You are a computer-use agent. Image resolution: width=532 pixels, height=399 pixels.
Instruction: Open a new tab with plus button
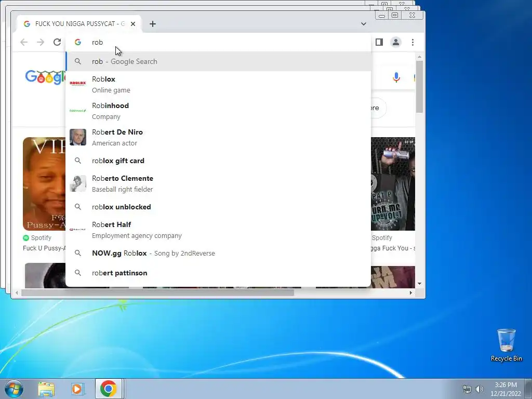click(153, 24)
